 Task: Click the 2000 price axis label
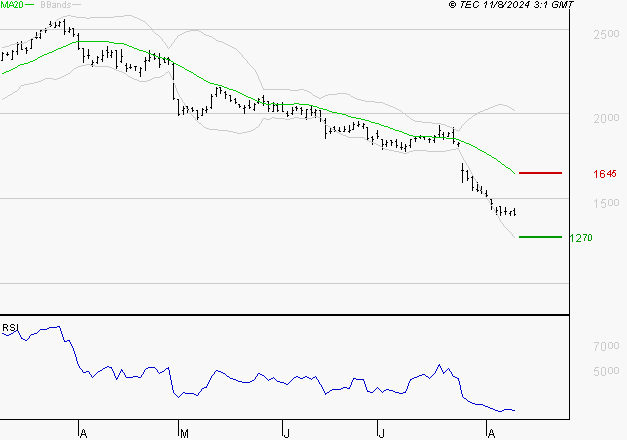606,118
